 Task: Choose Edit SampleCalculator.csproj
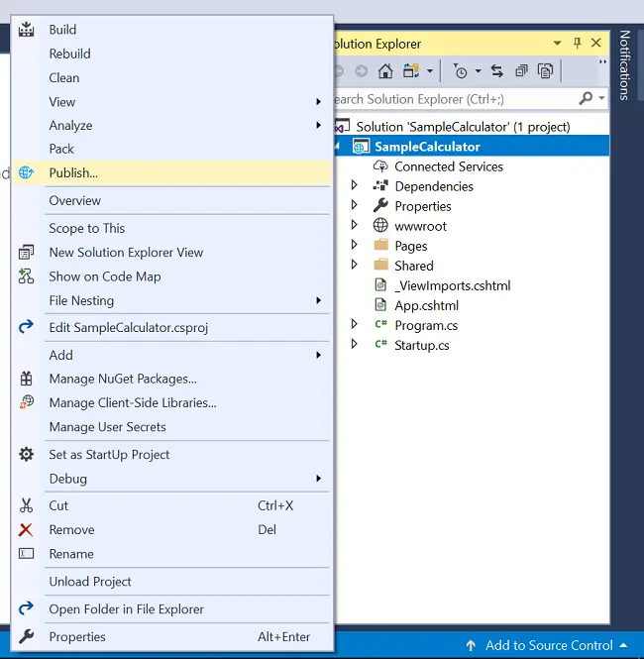172,327
